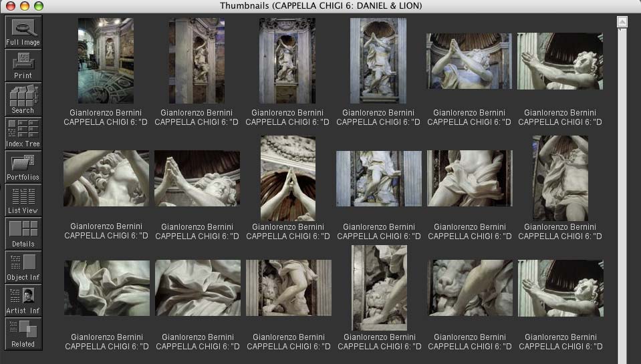Select third-row thumbnail of lion face and leg
Image resolution: width=641 pixels, height=364 pixels.
[x=470, y=288]
